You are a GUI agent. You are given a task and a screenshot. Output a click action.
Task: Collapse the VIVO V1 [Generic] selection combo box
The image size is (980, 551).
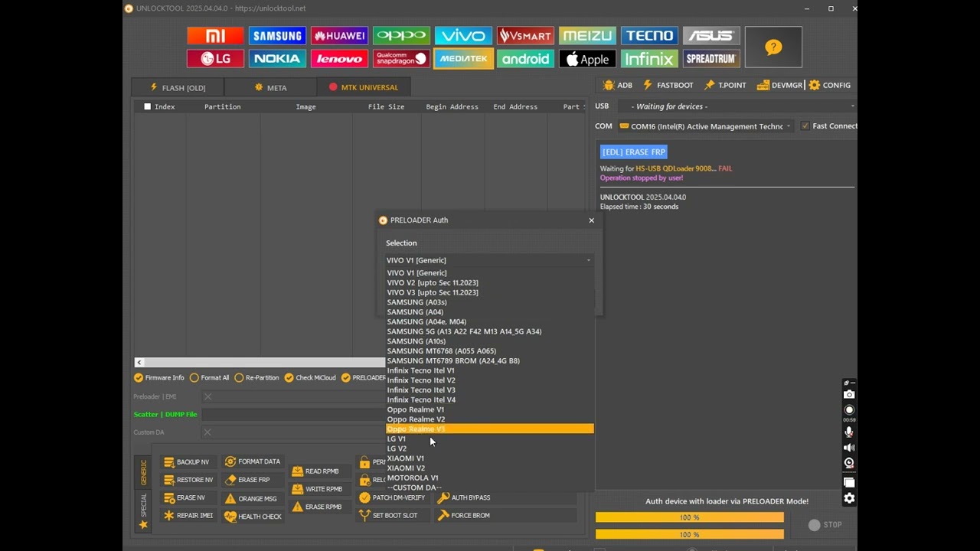488,260
